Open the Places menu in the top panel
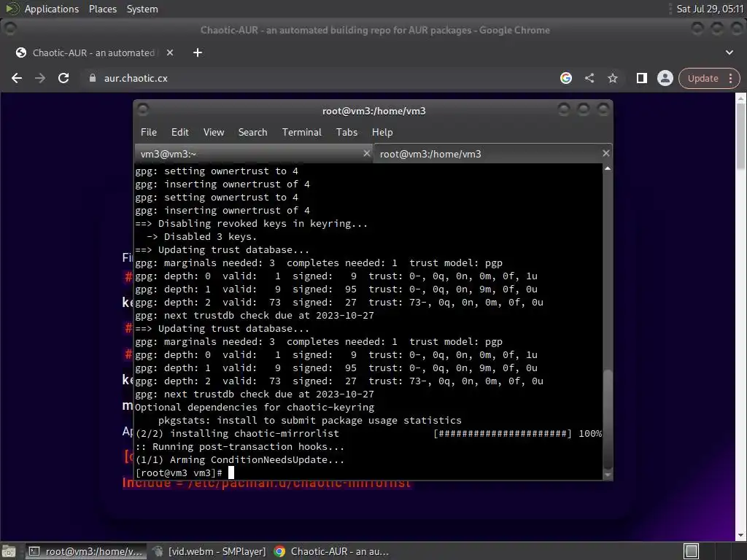Image resolution: width=747 pixels, height=560 pixels. point(102,9)
